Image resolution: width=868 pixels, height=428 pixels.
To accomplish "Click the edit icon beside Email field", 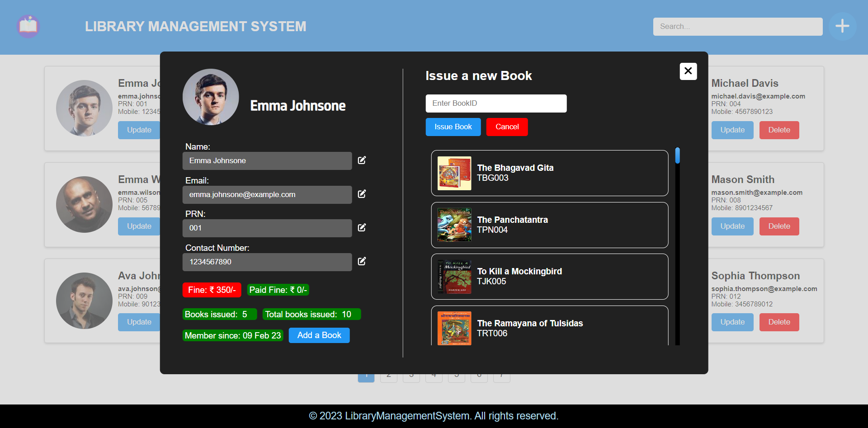I will [362, 194].
